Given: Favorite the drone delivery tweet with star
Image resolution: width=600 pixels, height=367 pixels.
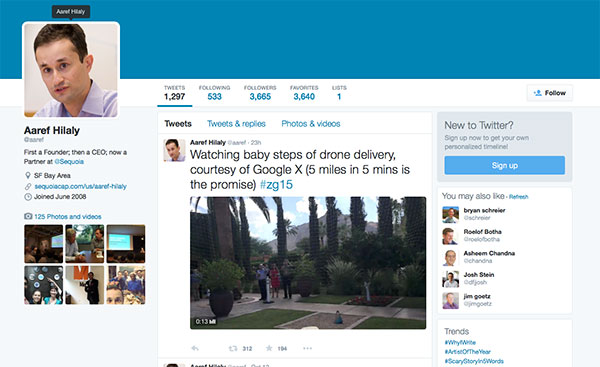Looking at the screenshot, I should point(269,348).
